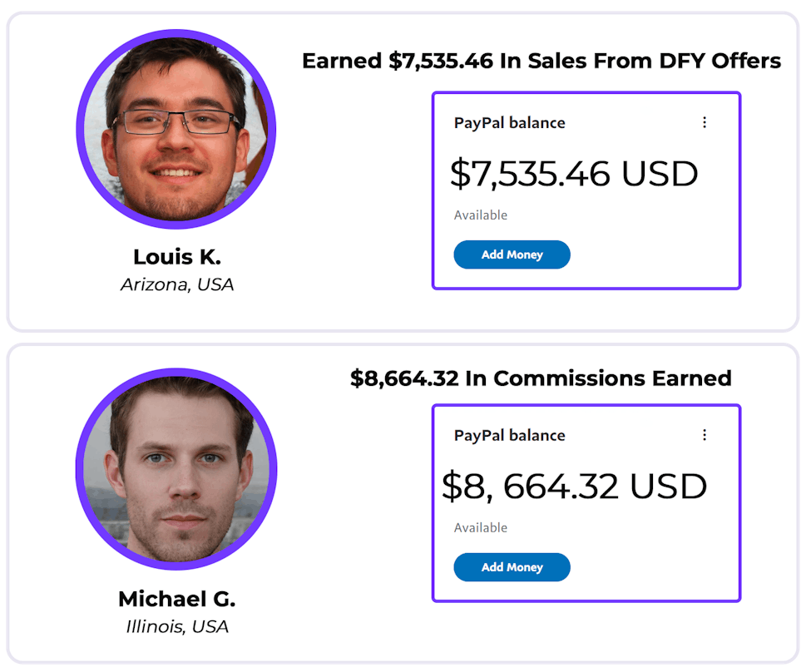Select the Louis K. name label
This screenshot has height=672, width=806.
coord(177,256)
